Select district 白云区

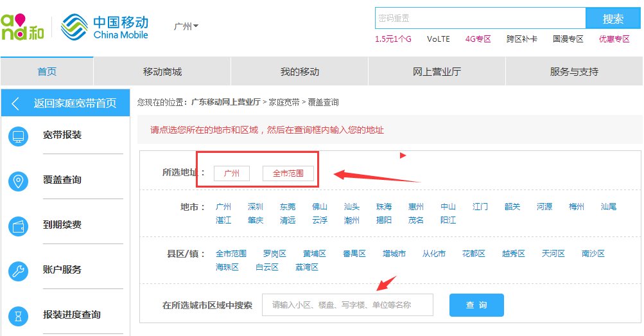click(267, 267)
